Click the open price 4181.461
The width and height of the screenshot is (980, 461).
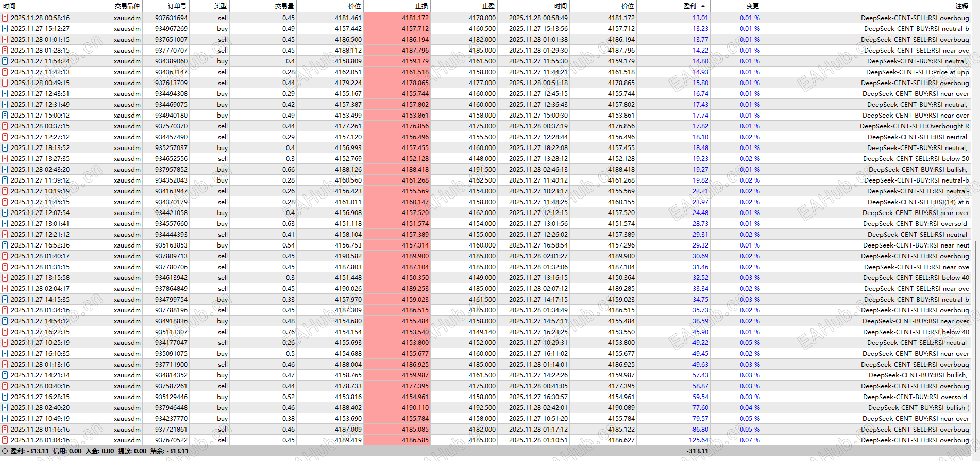(348, 18)
